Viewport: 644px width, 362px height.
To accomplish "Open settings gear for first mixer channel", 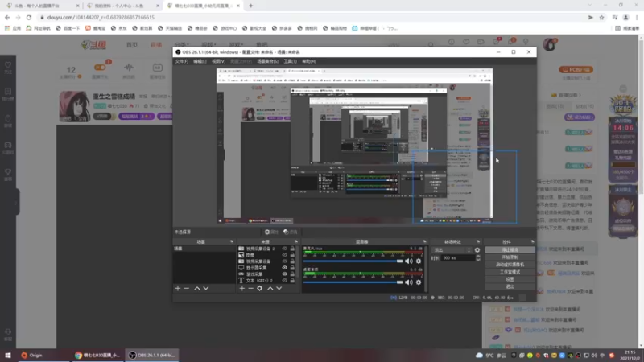I will pos(419,261).
